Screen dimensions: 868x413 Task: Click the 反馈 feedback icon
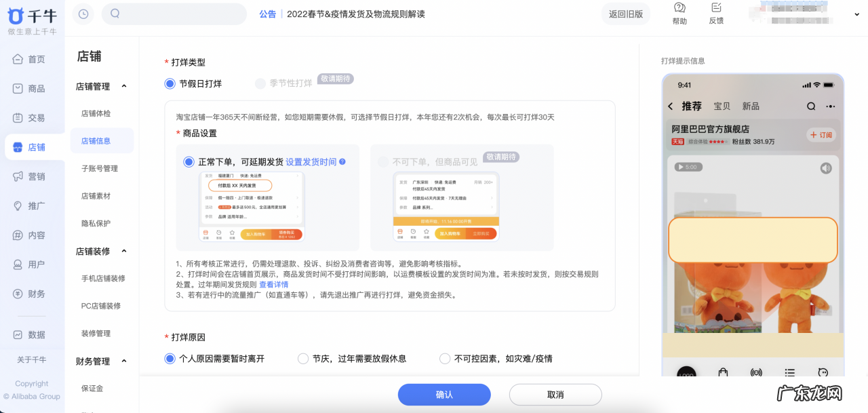[716, 14]
